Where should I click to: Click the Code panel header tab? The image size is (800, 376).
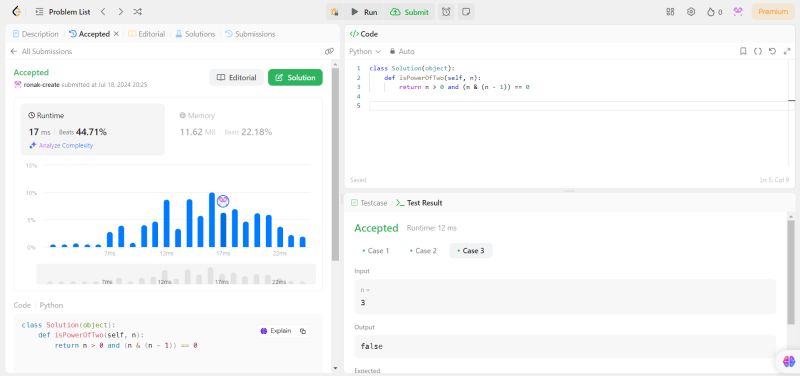(364, 34)
